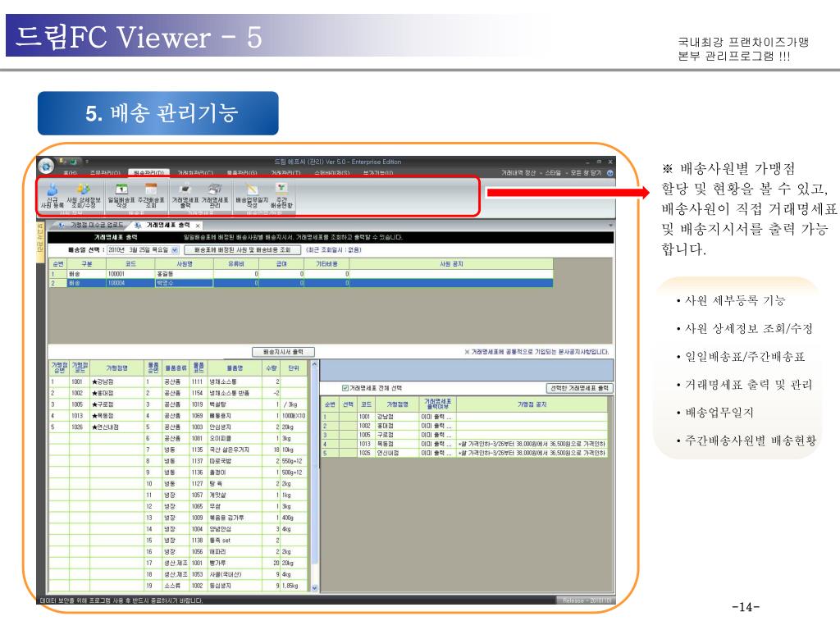Toggle 거래명세표 전체 선택 checkbox

[345, 388]
